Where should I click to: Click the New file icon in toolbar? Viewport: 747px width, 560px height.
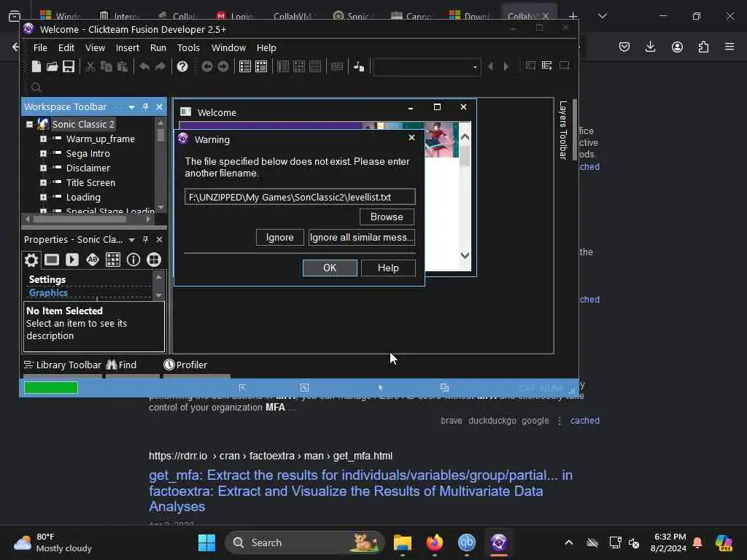pyautogui.click(x=36, y=66)
